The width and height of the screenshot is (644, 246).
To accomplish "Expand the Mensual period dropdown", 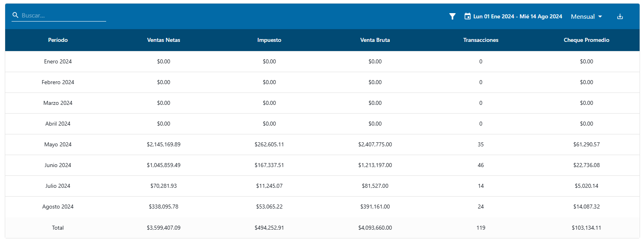I will (x=586, y=16).
